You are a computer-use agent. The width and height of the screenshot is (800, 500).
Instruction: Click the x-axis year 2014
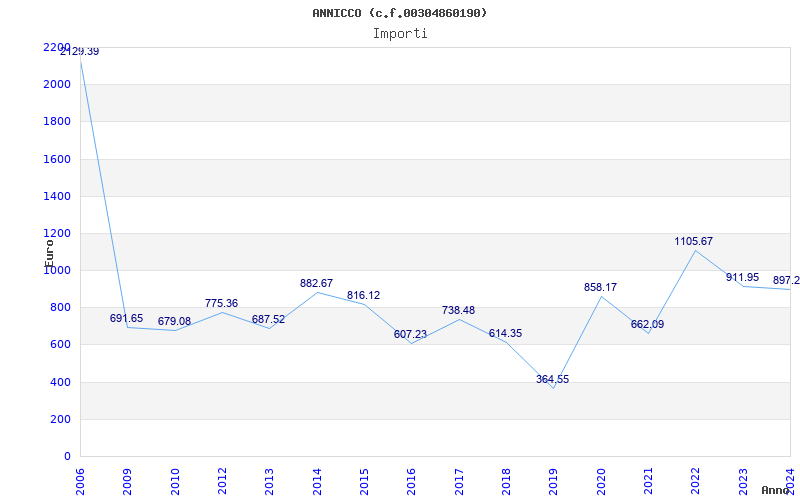pyautogui.click(x=317, y=482)
